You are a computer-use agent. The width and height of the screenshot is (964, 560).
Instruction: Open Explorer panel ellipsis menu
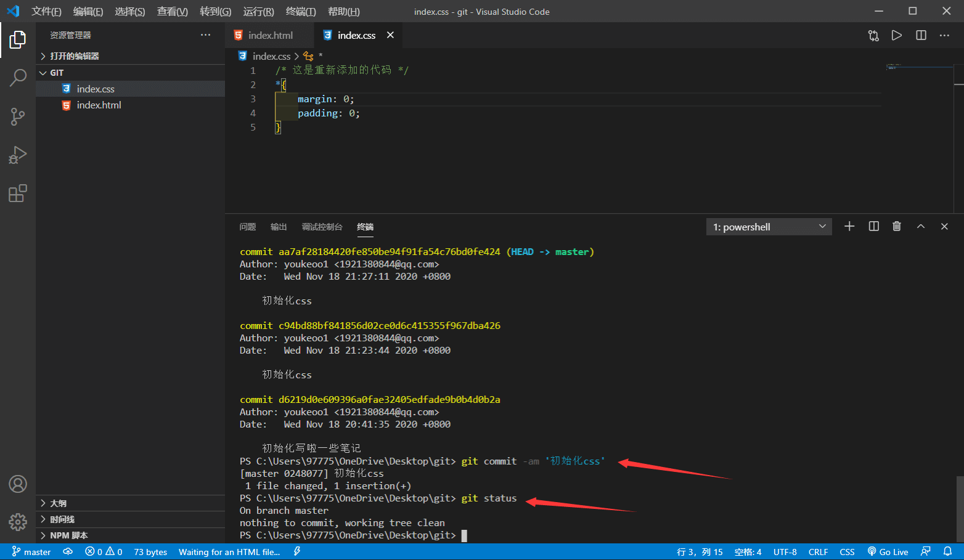click(206, 35)
